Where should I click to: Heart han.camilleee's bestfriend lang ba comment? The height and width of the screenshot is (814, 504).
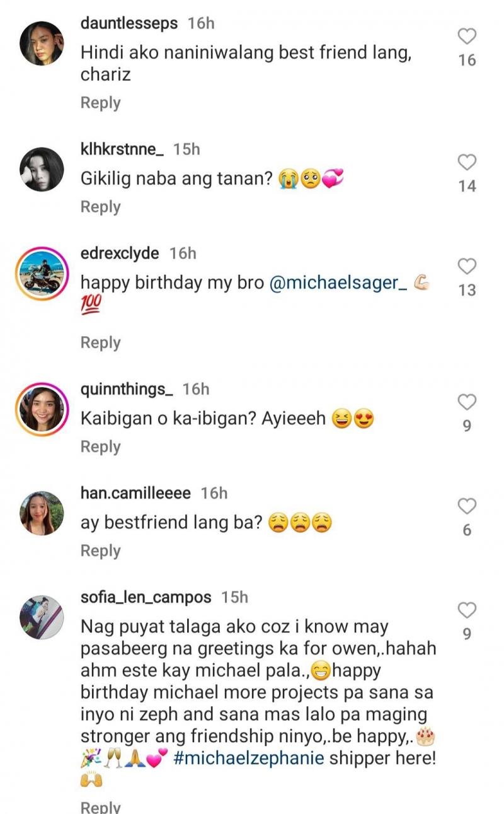(467, 506)
